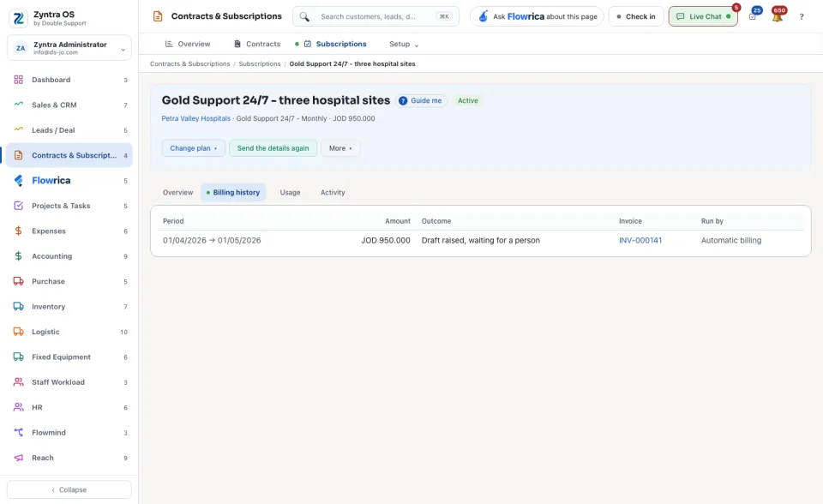This screenshot has height=504, width=823.
Task: Click the help question mark icon
Action: tap(802, 17)
